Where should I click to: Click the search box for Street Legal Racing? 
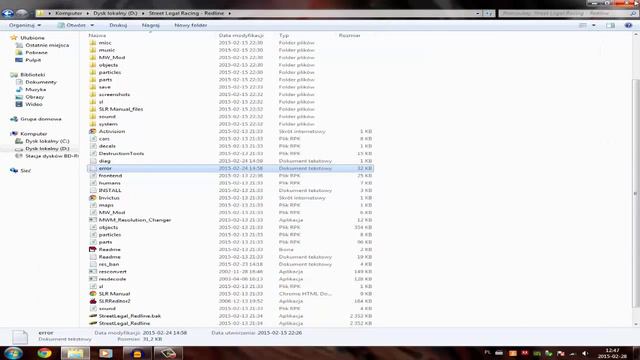coord(568,13)
